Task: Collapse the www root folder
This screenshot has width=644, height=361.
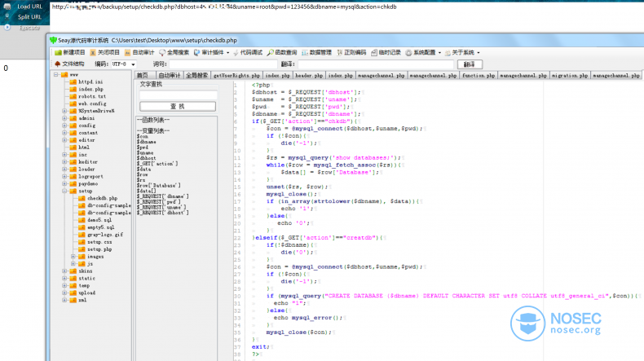Action: coord(56,75)
